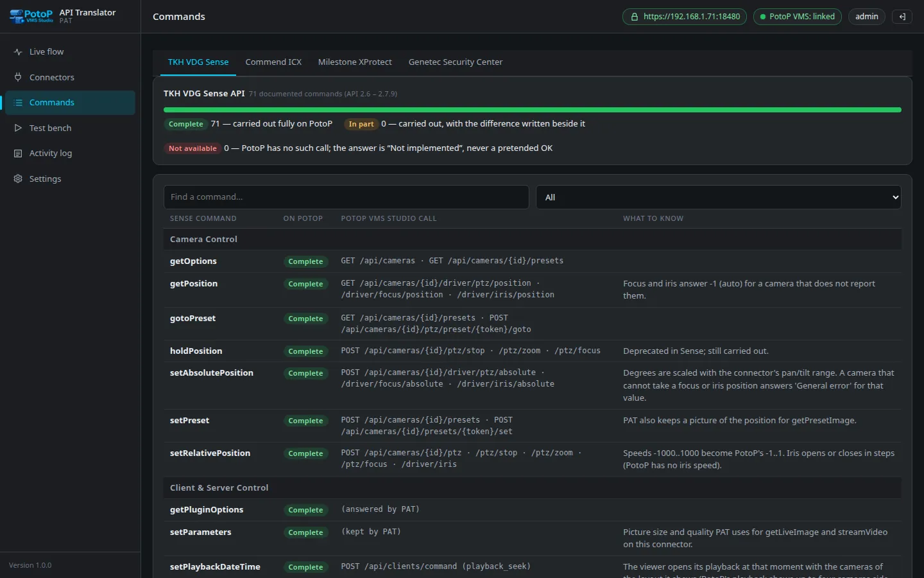Viewport: 924px width, 578px height.
Task: Click the setRelativePosition command name
Action: pos(210,453)
